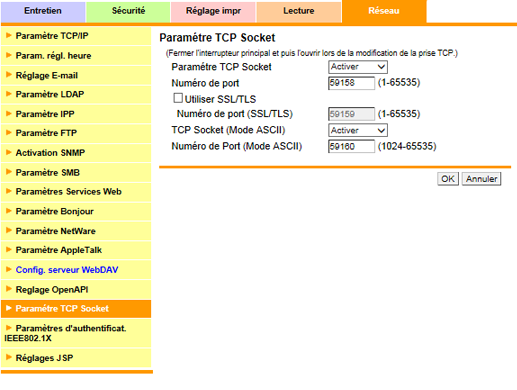
Task: Click the OK button
Action: click(448, 179)
